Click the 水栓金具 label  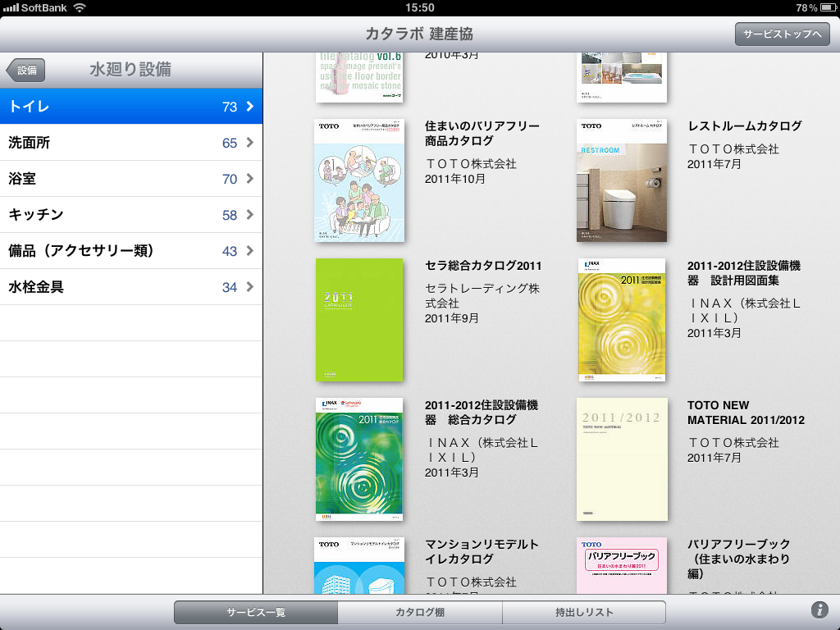click(36, 286)
